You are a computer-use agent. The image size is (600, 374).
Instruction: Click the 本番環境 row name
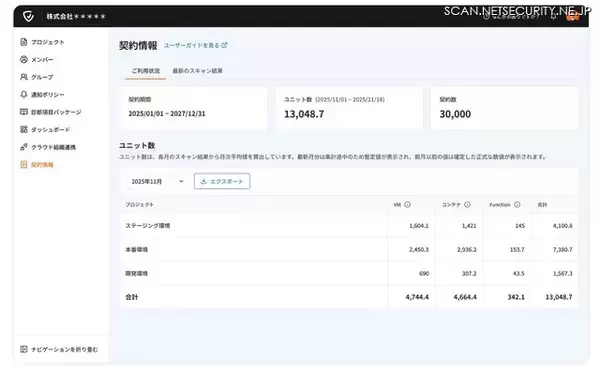click(137, 250)
